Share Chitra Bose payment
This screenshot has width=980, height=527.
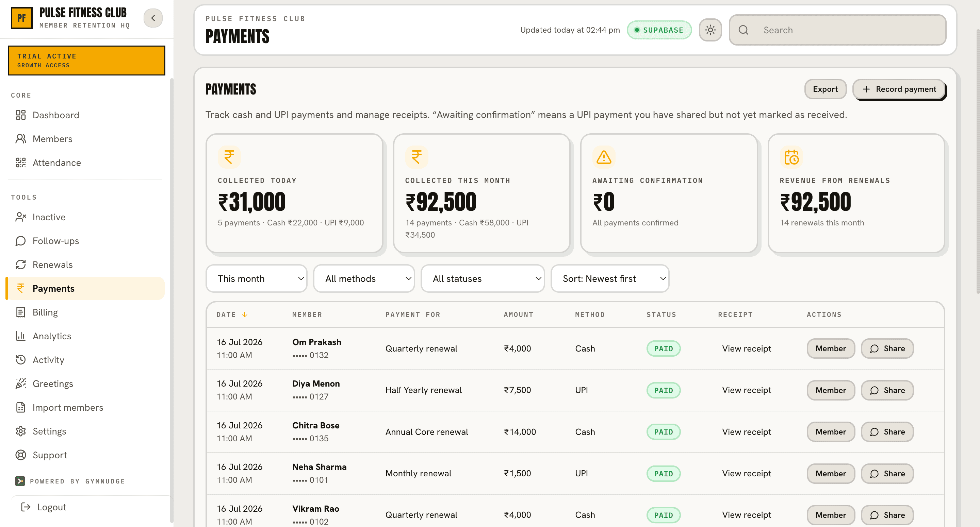click(x=887, y=432)
